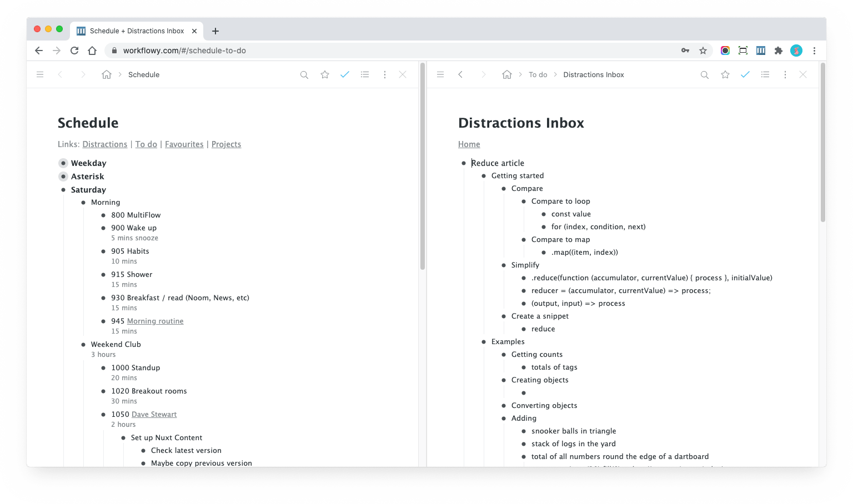Image resolution: width=853 pixels, height=504 pixels.
Task: Toggle show completed checkmark in Schedule pane
Action: [x=345, y=74]
